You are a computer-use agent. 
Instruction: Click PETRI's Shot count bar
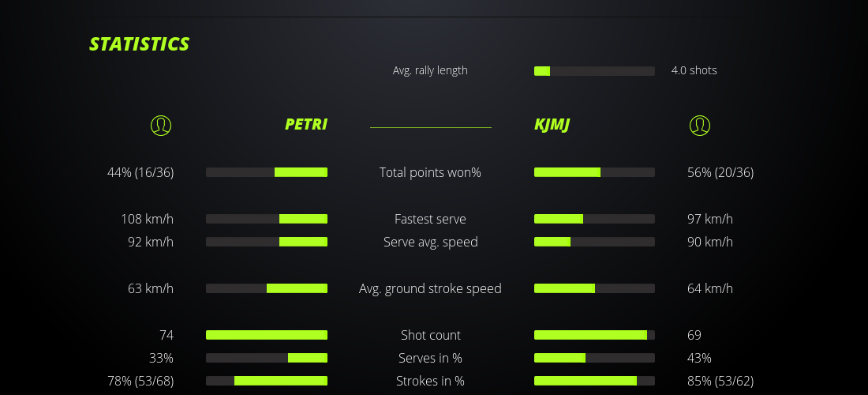[267, 335]
